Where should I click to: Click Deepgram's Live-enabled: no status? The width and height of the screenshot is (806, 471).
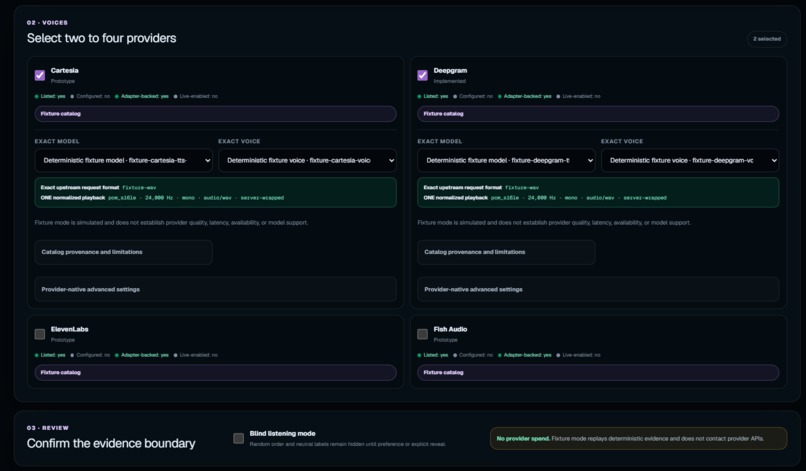coord(579,96)
